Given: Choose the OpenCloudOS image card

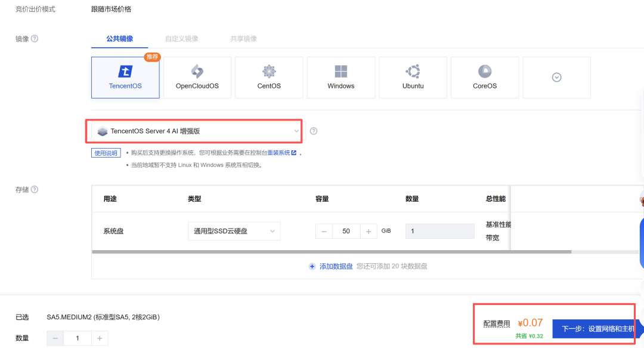Looking at the screenshot, I should (x=197, y=78).
